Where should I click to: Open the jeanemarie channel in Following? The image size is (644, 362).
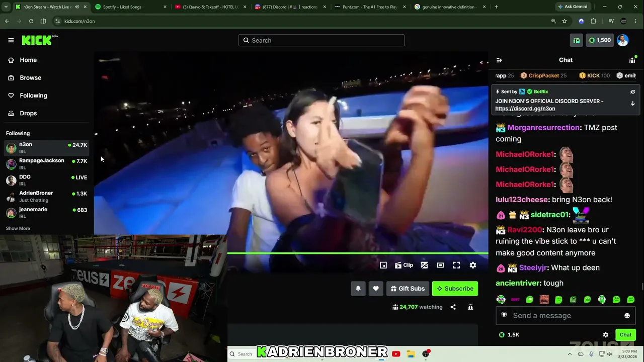click(x=47, y=212)
